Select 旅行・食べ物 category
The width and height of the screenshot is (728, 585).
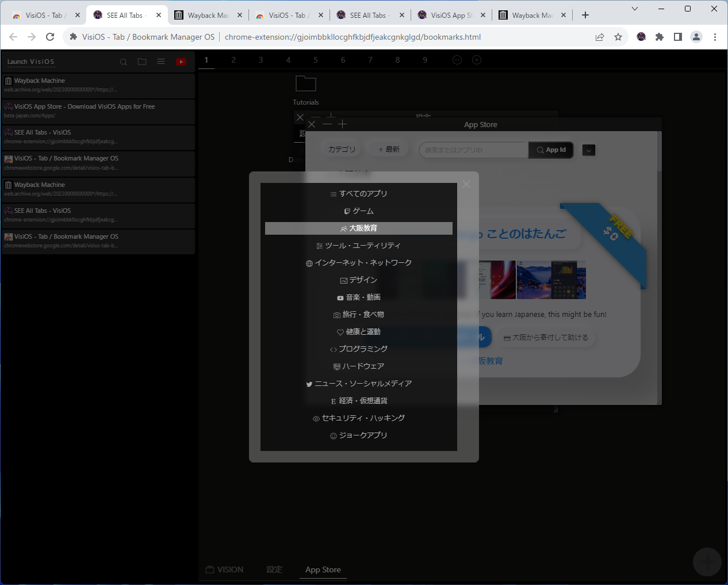[x=359, y=315]
